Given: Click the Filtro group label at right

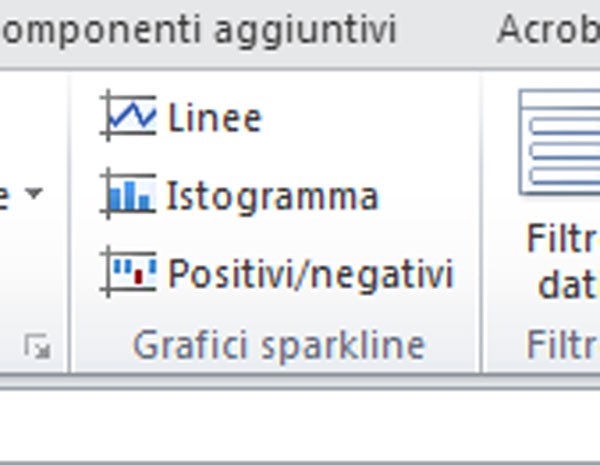Looking at the screenshot, I should coord(562,346).
